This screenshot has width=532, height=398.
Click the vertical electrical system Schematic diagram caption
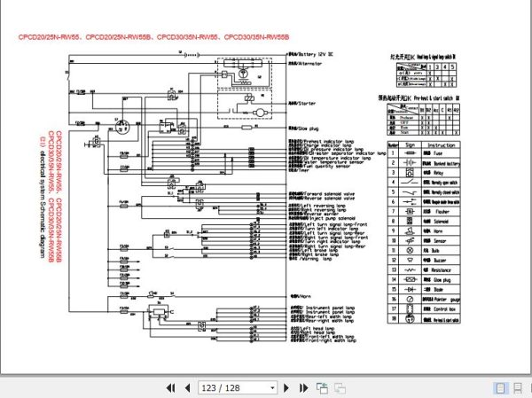(43, 198)
